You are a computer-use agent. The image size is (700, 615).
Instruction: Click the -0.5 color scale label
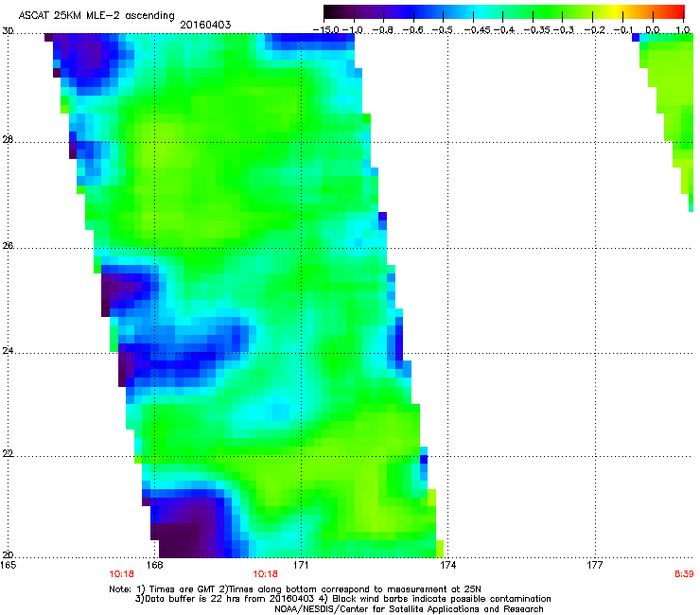pos(442,30)
